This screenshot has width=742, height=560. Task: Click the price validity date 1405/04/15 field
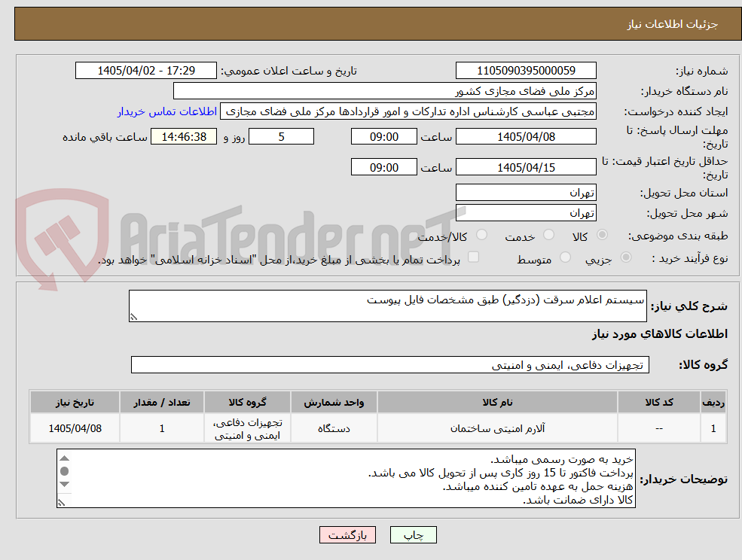click(526, 167)
